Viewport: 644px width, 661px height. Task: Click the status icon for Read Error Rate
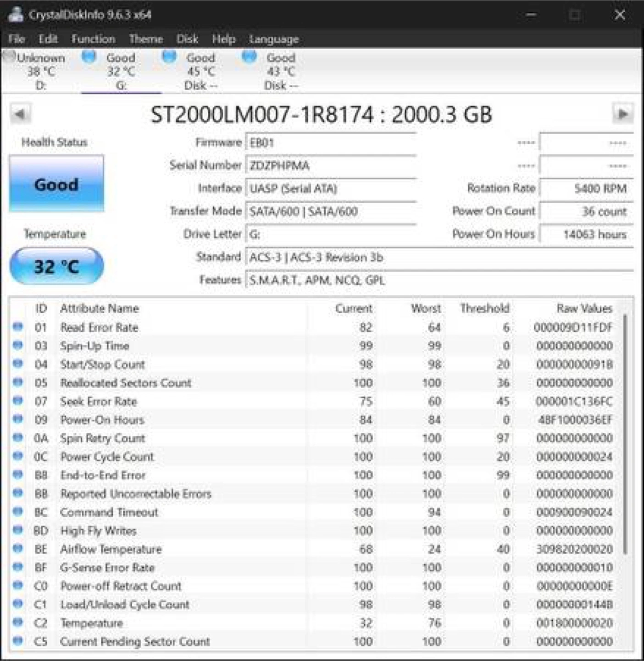(x=18, y=327)
